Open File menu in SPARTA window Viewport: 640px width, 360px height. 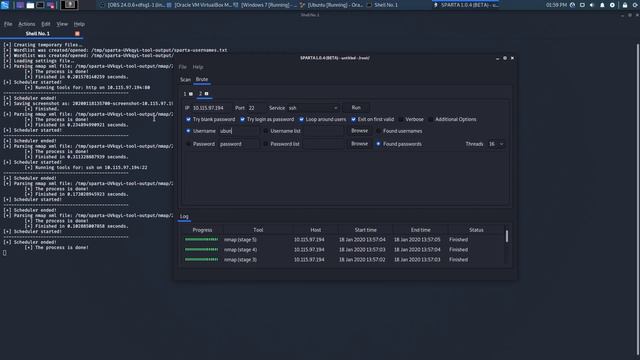click(182, 67)
